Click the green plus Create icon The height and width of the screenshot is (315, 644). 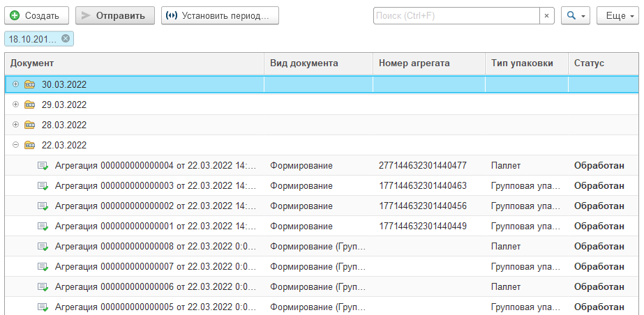tap(15, 15)
